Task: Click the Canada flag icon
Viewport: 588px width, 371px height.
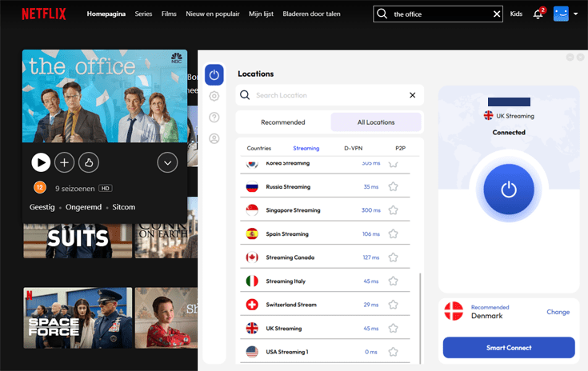Action: (x=252, y=257)
